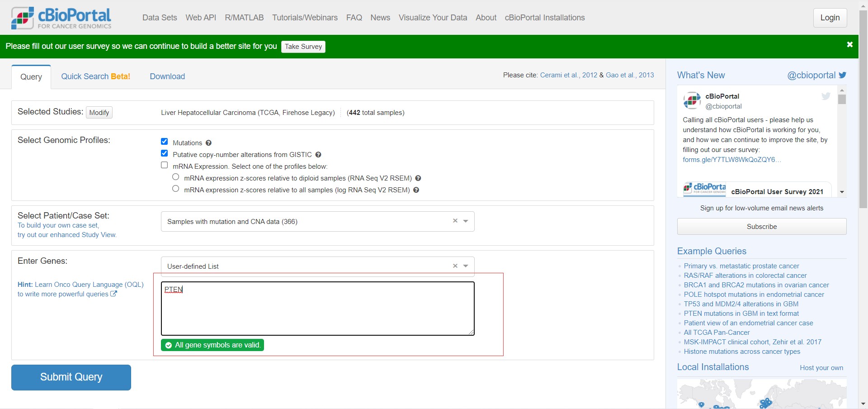Open MSK-IMPACT clinical cohort, Zehir et al. 2017
868x409 pixels.
coord(752,342)
